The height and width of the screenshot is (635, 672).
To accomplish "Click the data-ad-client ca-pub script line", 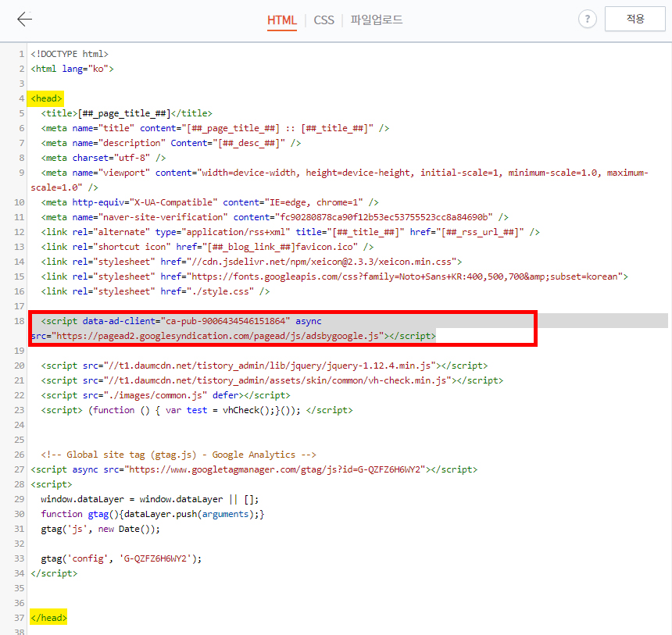I will coord(181,321).
